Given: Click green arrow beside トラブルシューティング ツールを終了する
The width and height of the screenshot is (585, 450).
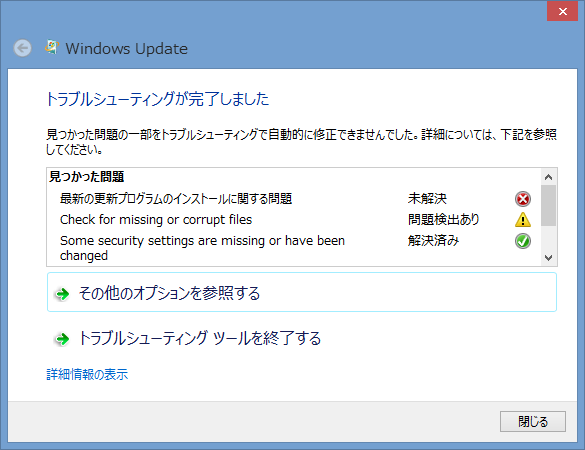Looking at the screenshot, I should [62, 339].
